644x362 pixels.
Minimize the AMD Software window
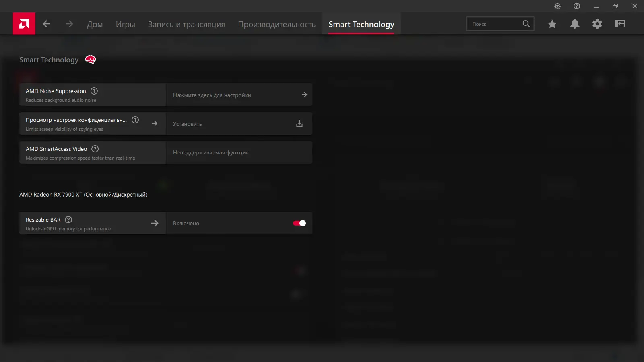coord(596,6)
